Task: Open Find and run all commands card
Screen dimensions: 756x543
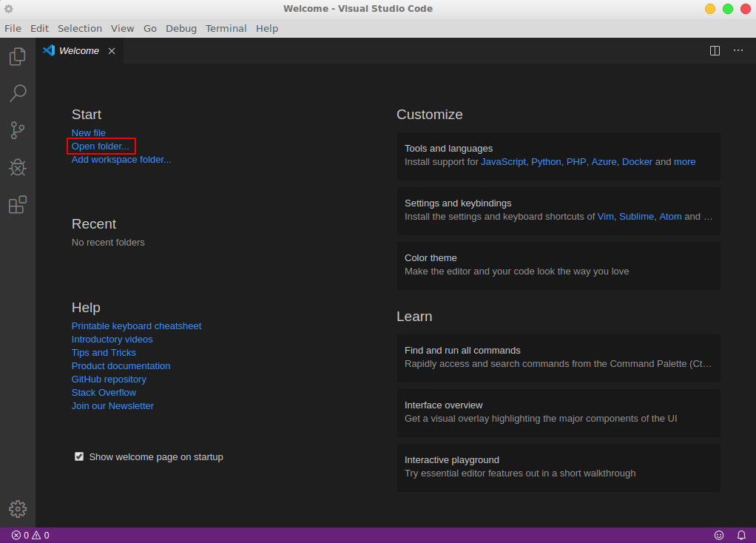Action: (558, 358)
